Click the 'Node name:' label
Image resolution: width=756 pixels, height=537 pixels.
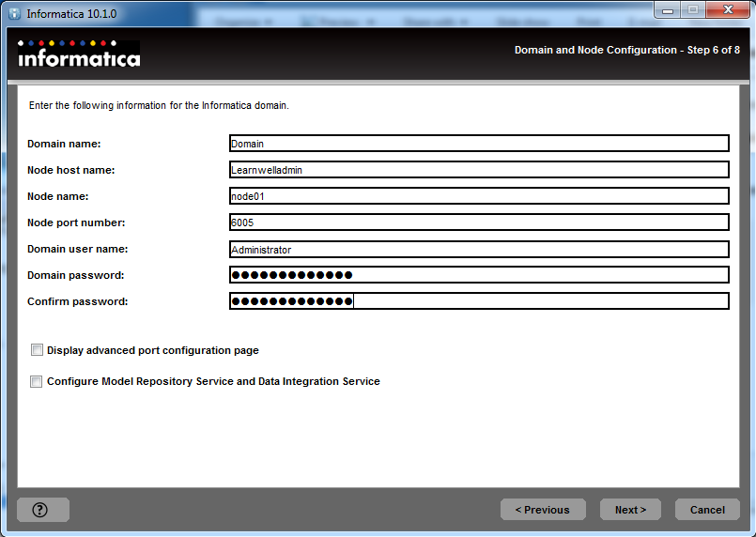[x=58, y=196]
